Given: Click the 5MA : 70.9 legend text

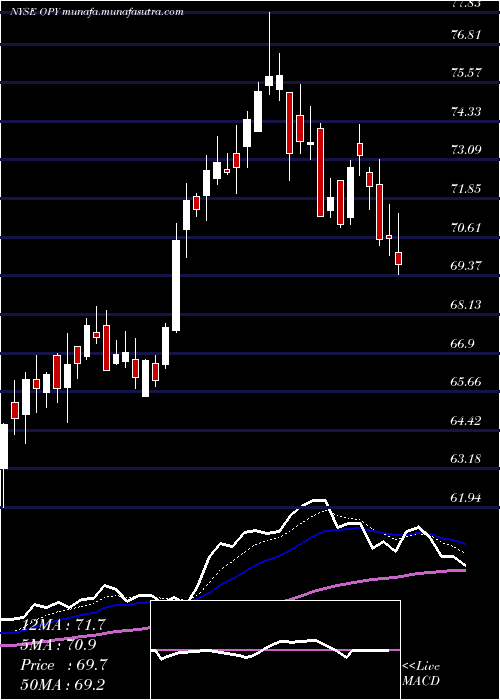Looking at the screenshot, I should 59,645.
